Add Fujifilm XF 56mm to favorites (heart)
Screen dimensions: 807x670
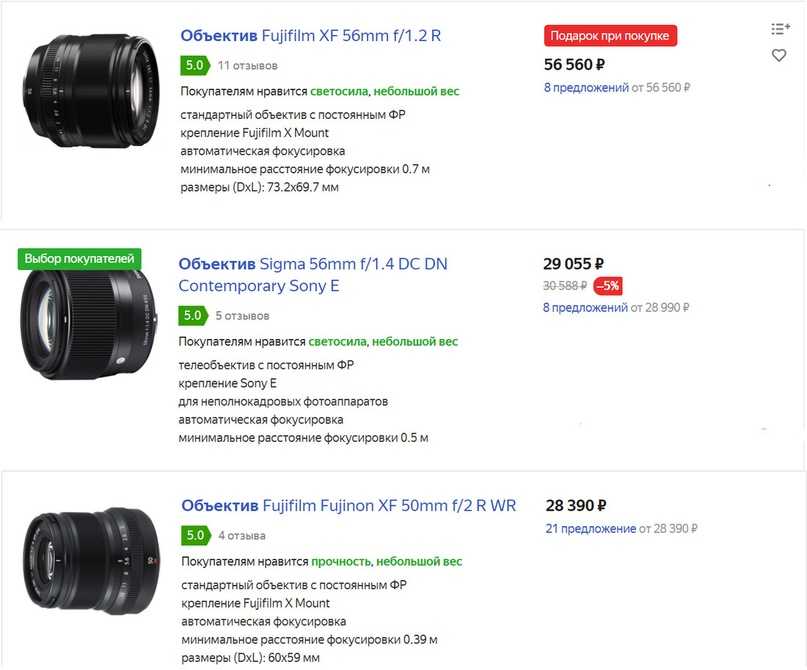coord(779,56)
